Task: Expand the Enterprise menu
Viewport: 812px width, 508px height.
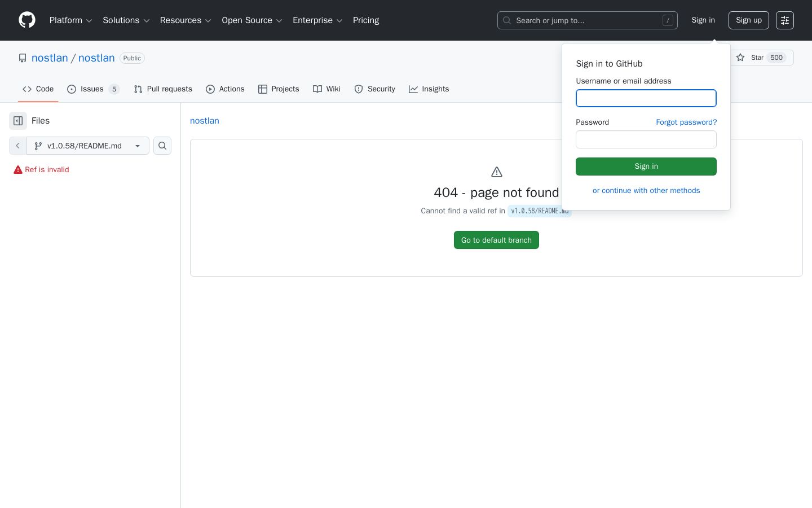Action: (317, 20)
